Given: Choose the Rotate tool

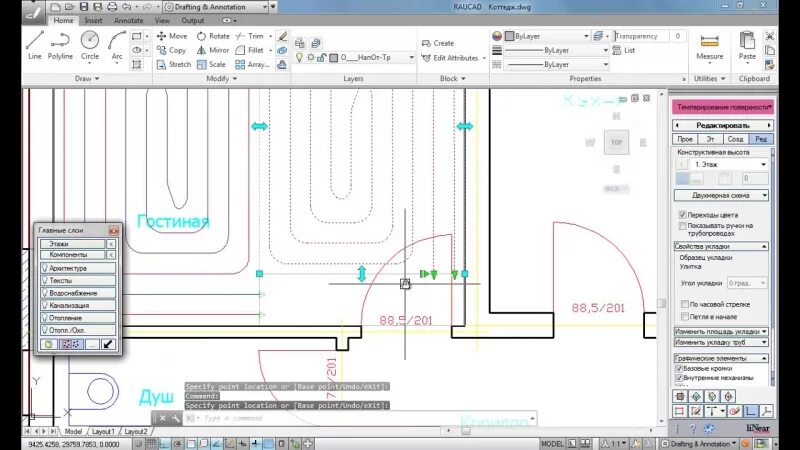Looking at the screenshot, I should tap(213, 36).
